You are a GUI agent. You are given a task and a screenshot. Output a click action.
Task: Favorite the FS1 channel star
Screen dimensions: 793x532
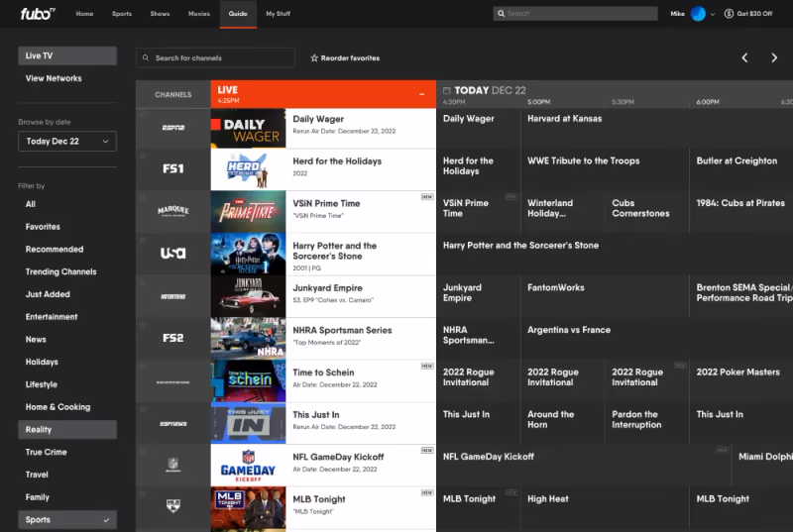[x=143, y=156]
